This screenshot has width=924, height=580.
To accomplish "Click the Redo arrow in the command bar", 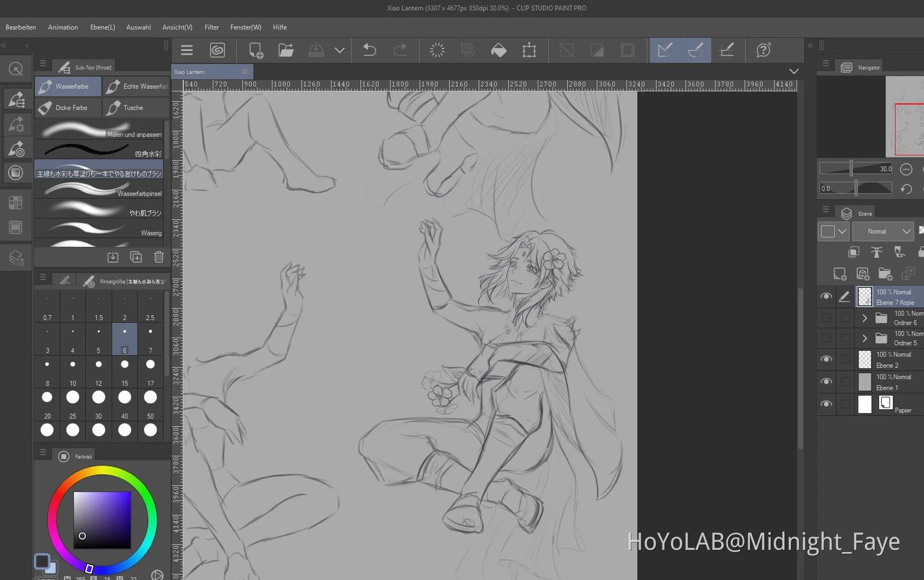I will (x=400, y=50).
